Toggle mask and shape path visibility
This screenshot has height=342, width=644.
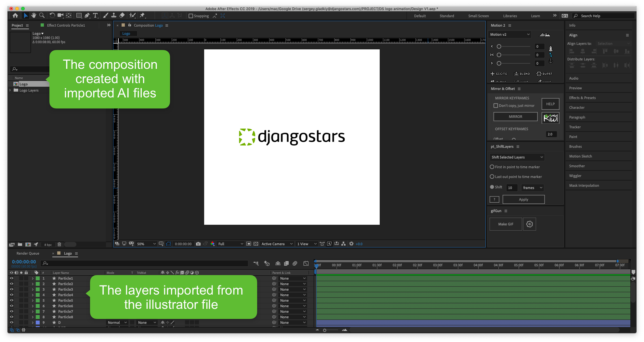point(168,244)
